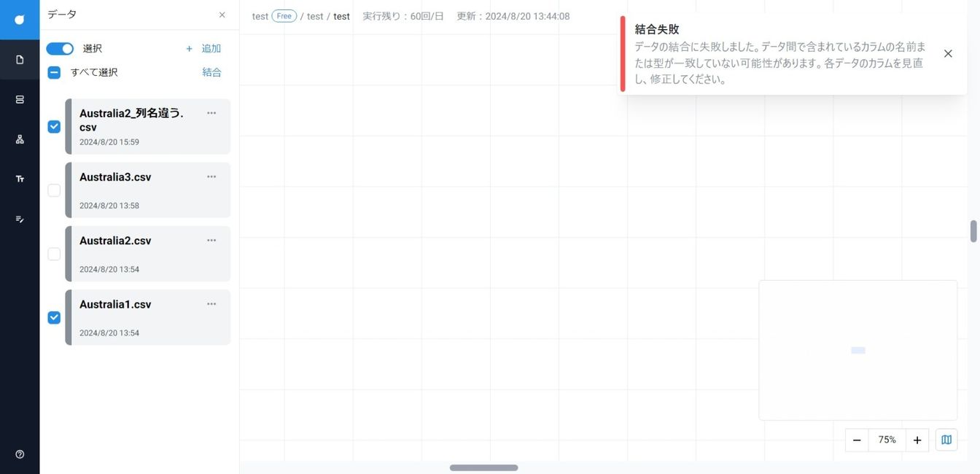Uncheck the Australia1.csv checkbox
The height and width of the screenshot is (474, 980).
pyautogui.click(x=54, y=317)
